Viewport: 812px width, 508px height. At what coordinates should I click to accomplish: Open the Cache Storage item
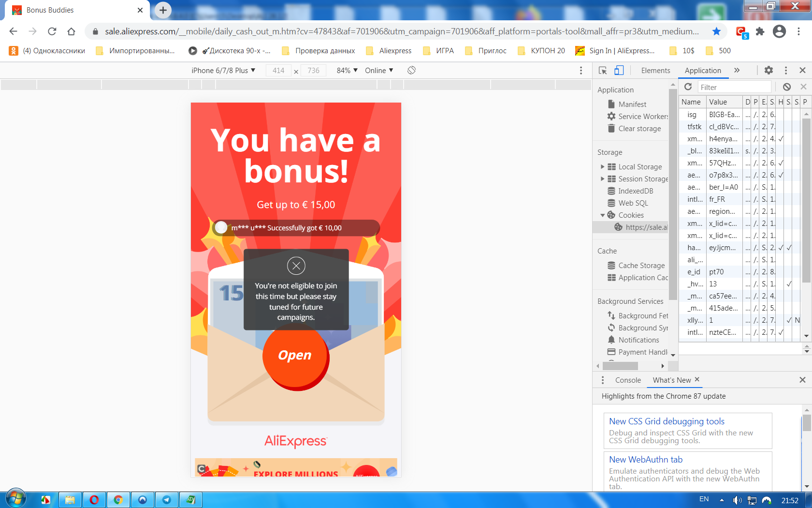click(636, 266)
